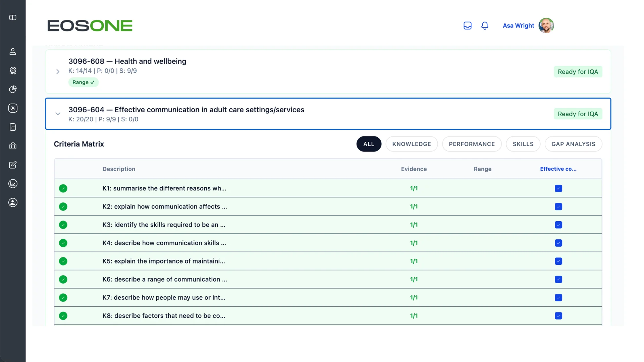Click the K6: describe a range of communication row
The width and height of the screenshot is (644, 362).
coord(328,279)
